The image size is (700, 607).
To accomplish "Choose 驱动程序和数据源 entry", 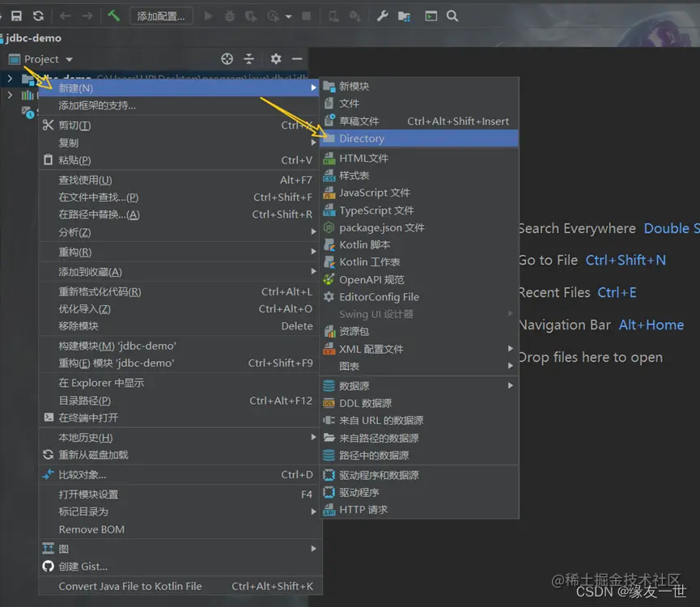I will (419, 475).
